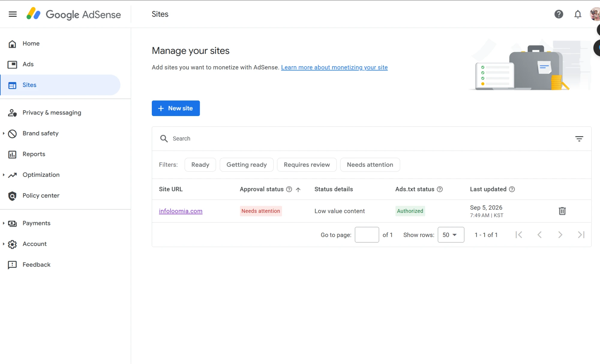Expand the Account submenu arrow
The image size is (600, 364).
pos(4,244)
